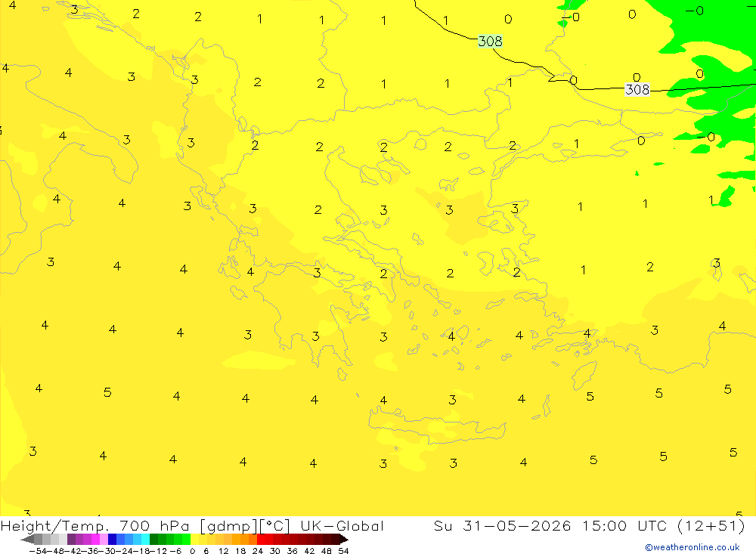756x554 pixels.
Task: Pick the dark blue swatch in legend
Action: click(112, 539)
